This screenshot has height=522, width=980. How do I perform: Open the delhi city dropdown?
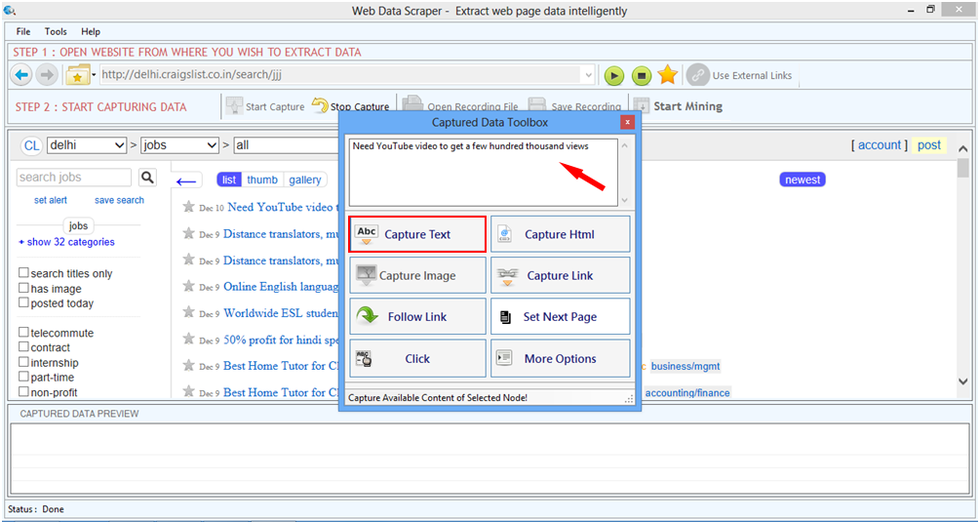[87, 145]
